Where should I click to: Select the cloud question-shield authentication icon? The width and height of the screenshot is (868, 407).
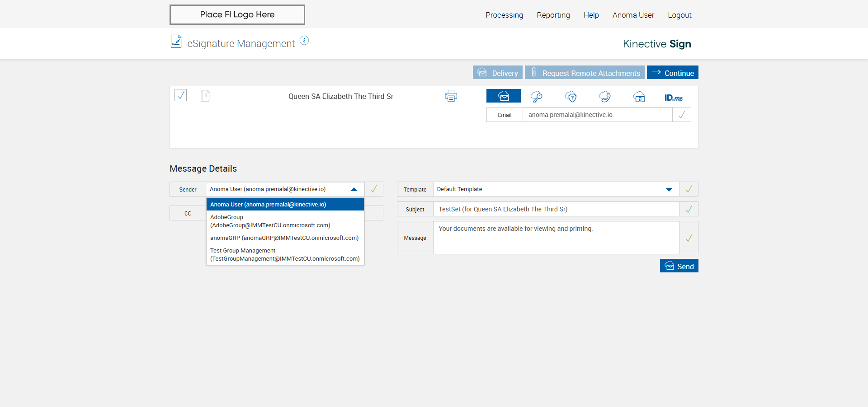click(571, 97)
